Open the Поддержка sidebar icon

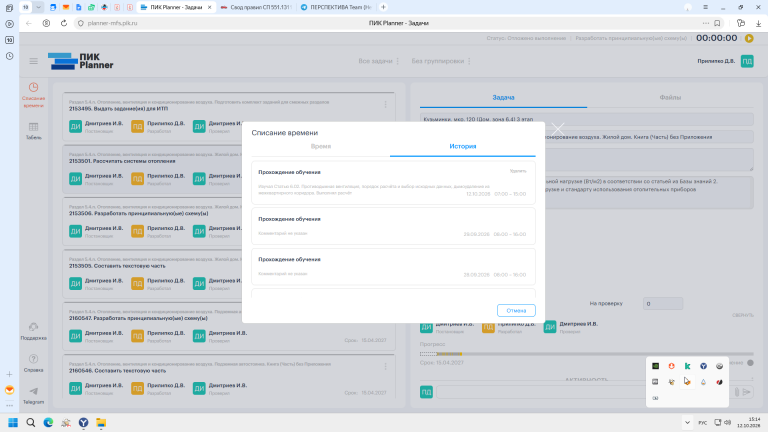[33, 331]
